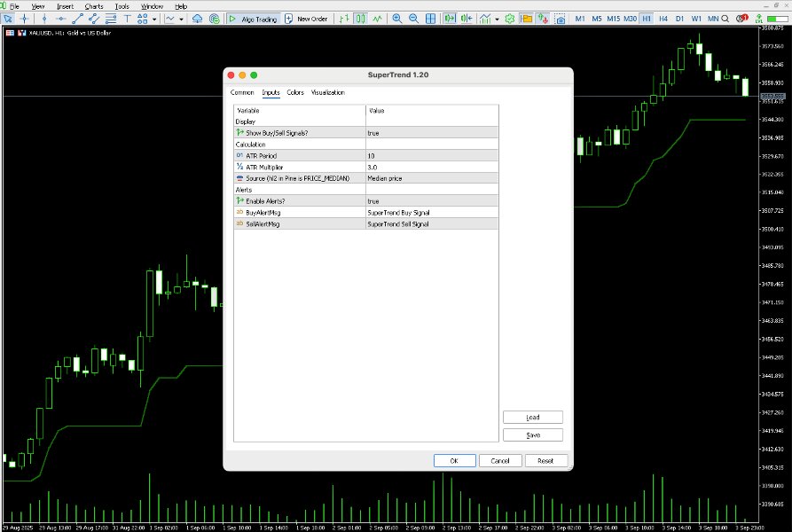Viewport: 792px width, 532px height.
Task: Select the Trendline drawing tool
Action: [77, 18]
